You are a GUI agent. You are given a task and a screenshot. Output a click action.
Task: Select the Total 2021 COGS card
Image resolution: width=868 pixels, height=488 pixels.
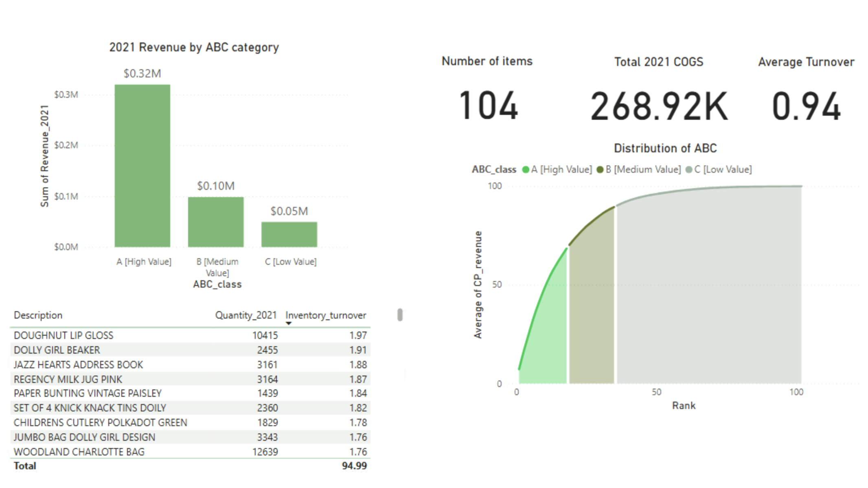pos(658,106)
